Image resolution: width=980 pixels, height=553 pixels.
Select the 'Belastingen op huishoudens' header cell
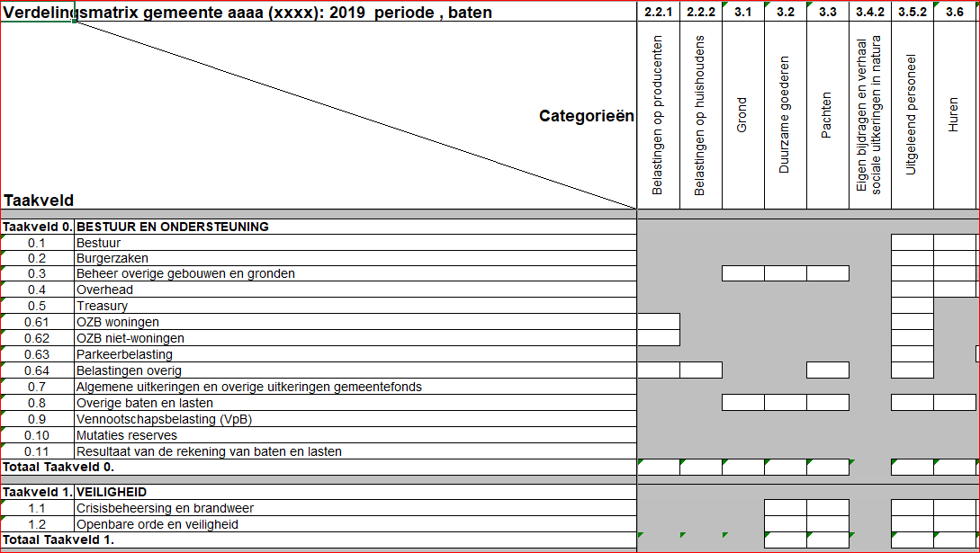[700, 115]
